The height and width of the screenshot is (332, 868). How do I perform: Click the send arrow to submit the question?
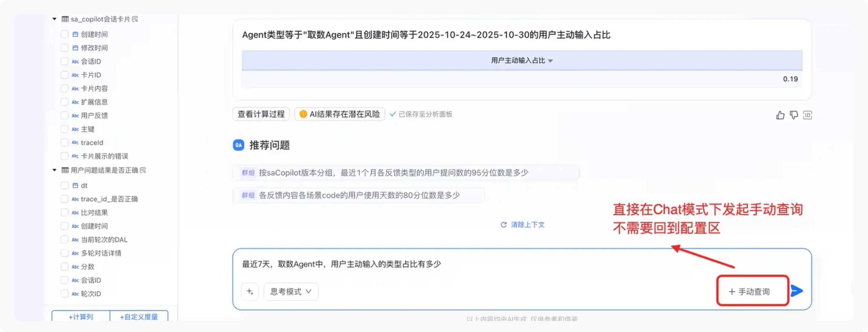pos(797,291)
